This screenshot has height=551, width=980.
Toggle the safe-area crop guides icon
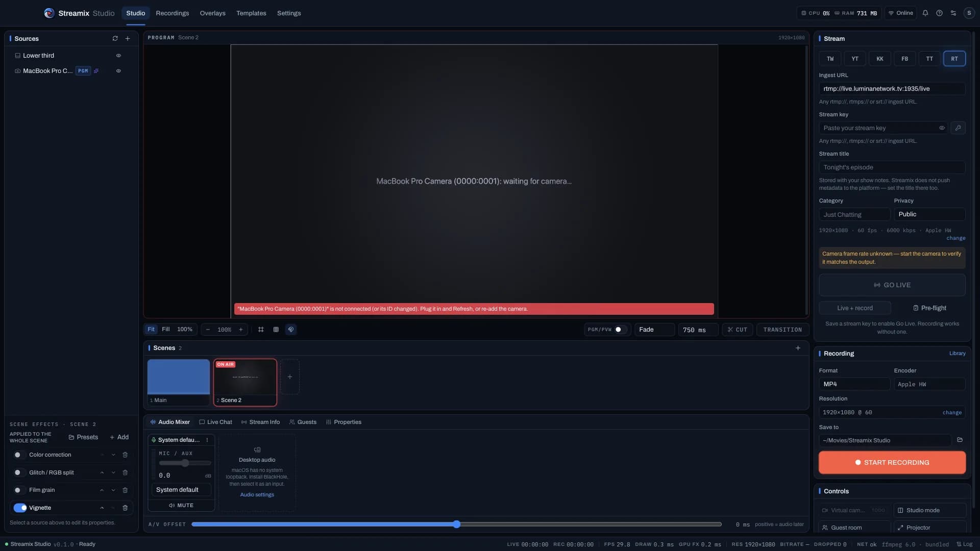click(261, 330)
